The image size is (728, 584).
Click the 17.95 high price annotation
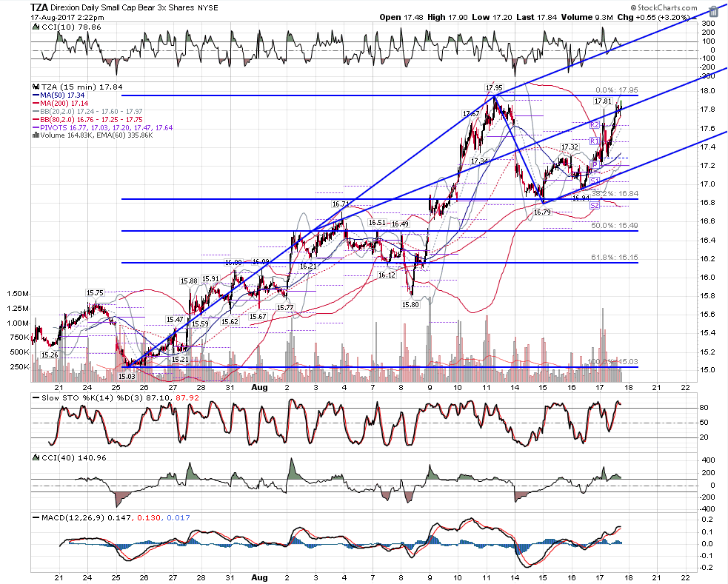494,87
